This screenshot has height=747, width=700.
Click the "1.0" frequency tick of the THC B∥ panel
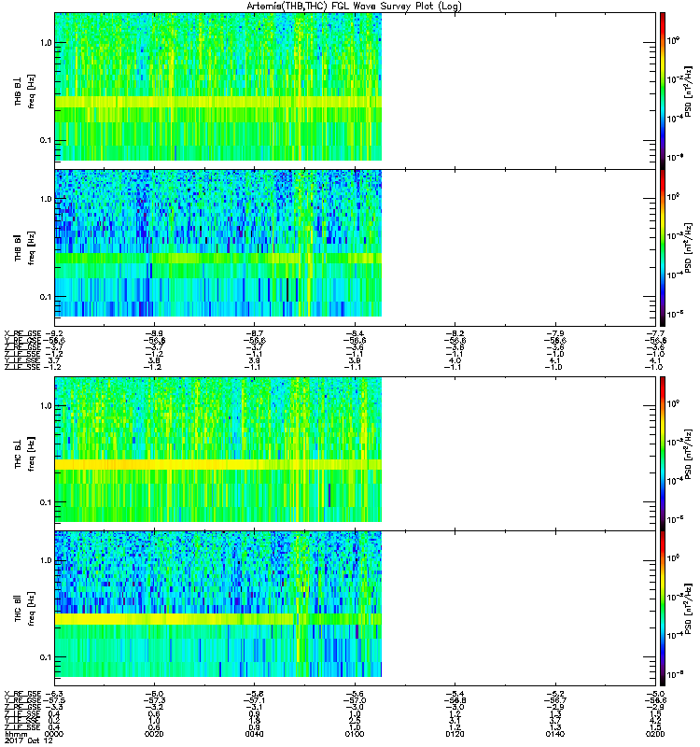(x=46, y=560)
